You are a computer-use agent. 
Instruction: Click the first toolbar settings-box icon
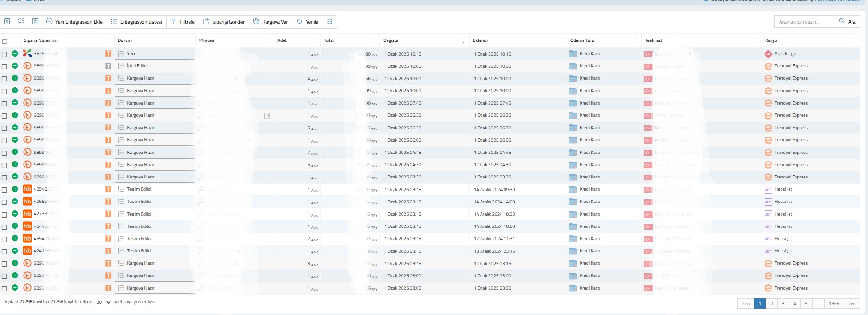[7, 22]
